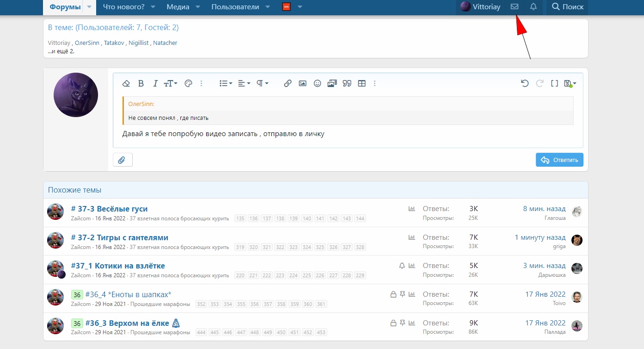Insert a table into the message

pyautogui.click(x=362, y=83)
